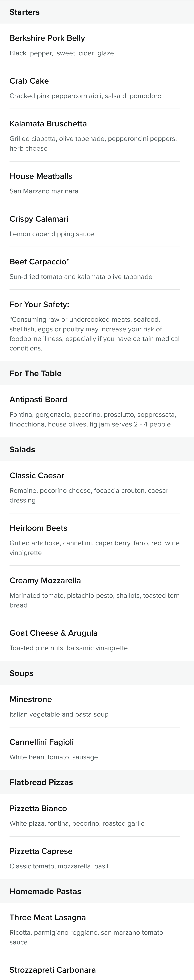Image resolution: width=194 pixels, height=980 pixels.
Task: Choose the Classic Caesar salad
Action: pyautogui.click(x=97, y=487)
